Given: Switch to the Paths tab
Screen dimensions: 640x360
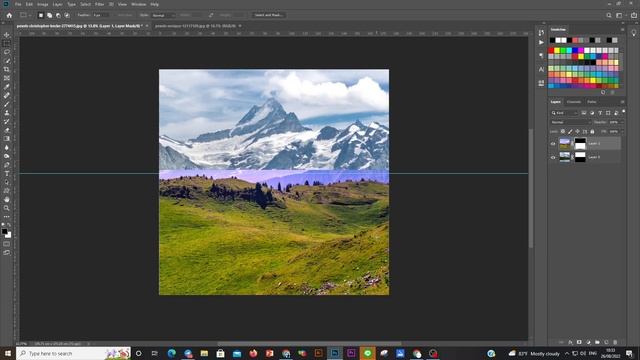Looking at the screenshot, I should pos(592,102).
